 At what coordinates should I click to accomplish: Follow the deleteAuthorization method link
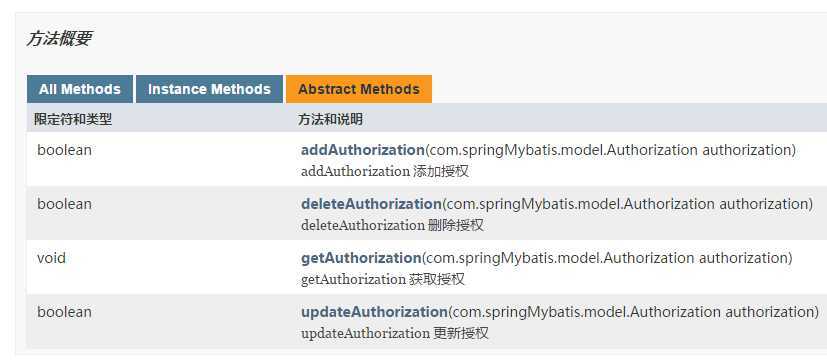pos(371,204)
